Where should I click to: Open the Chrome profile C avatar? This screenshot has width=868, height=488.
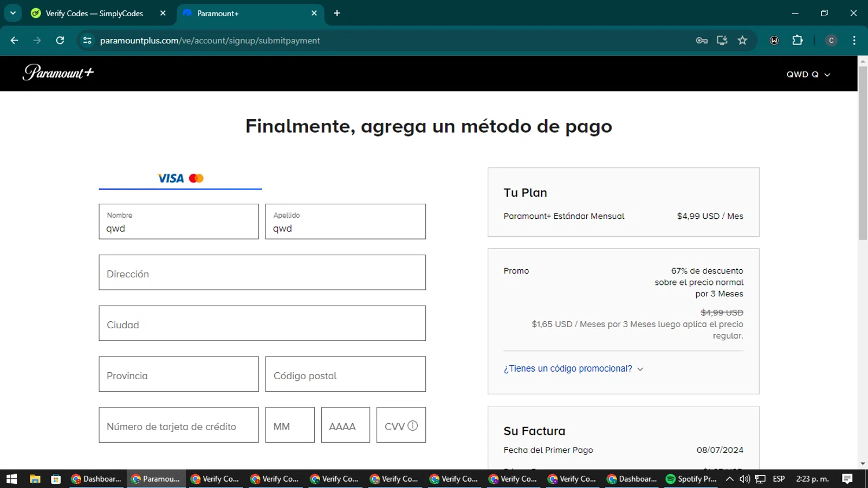(x=831, y=41)
